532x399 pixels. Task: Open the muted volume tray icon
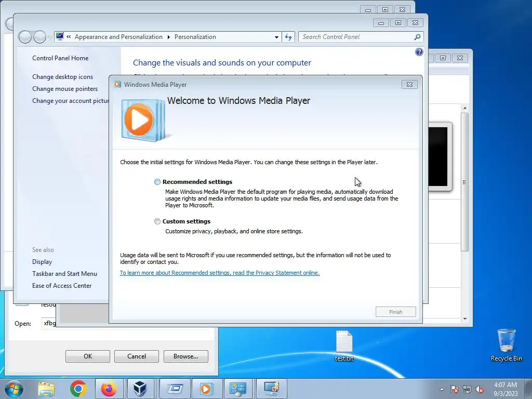(x=480, y=389)
